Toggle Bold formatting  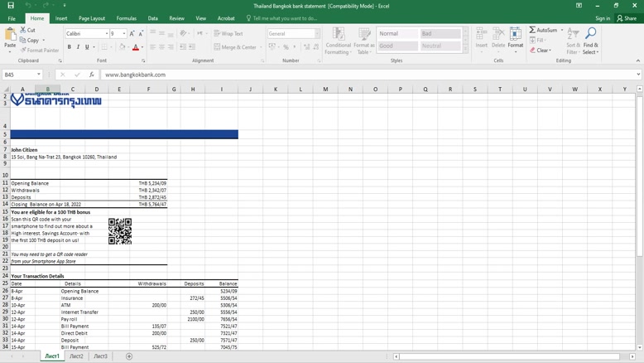(x=70, y=47)
